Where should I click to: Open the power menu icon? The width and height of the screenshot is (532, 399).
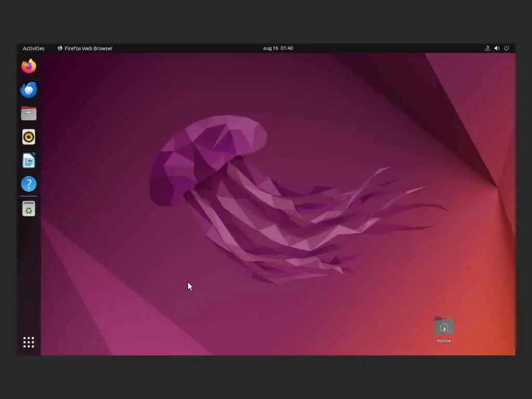click(x=507, y=48)
